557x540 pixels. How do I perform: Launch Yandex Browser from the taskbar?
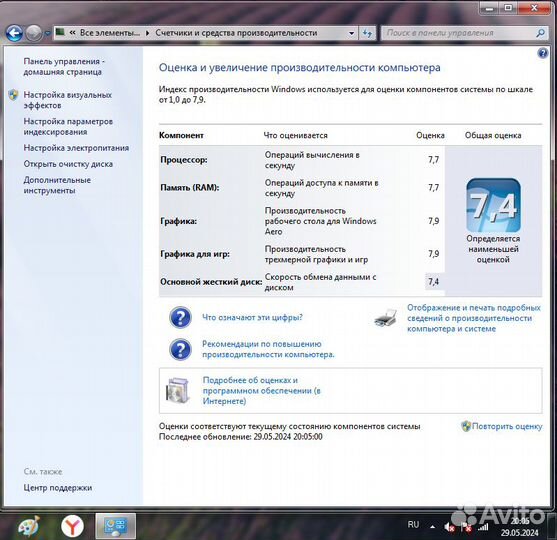click(72, 526)
